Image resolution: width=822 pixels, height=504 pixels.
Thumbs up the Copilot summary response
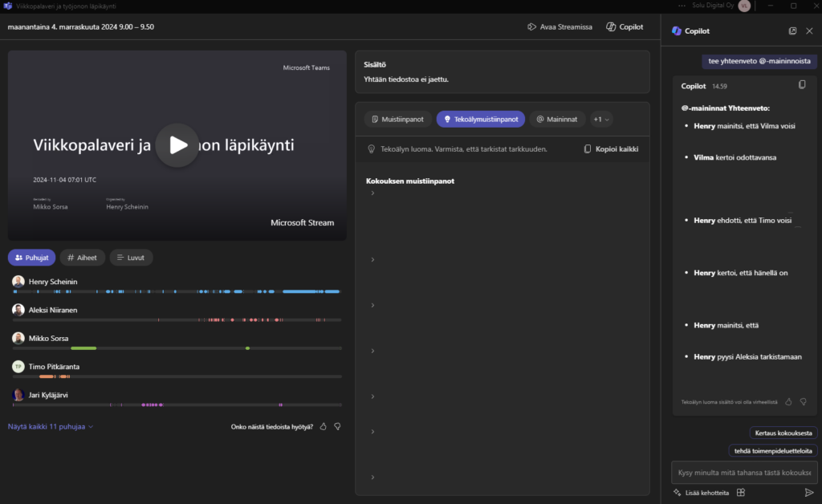[788, 401]
